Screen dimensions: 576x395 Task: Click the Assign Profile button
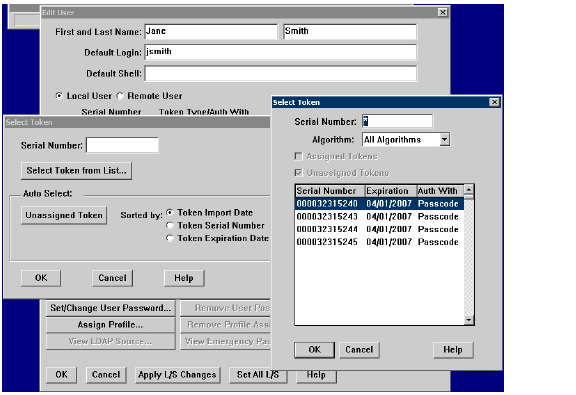click(111, 325)
